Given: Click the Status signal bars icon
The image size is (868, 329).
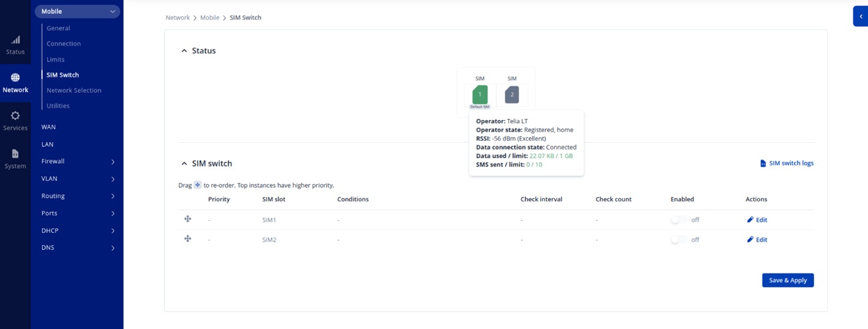Looking at the screenshot, I should 15,40.
